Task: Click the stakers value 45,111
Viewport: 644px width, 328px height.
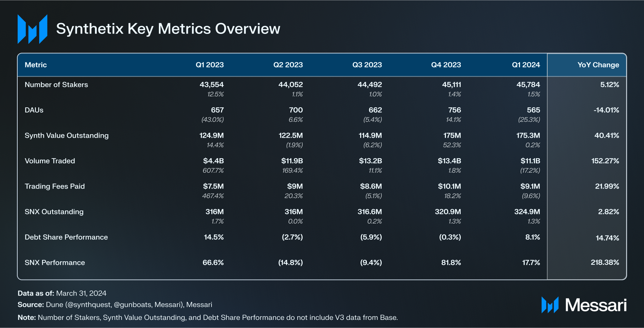Action: (452, 85)
